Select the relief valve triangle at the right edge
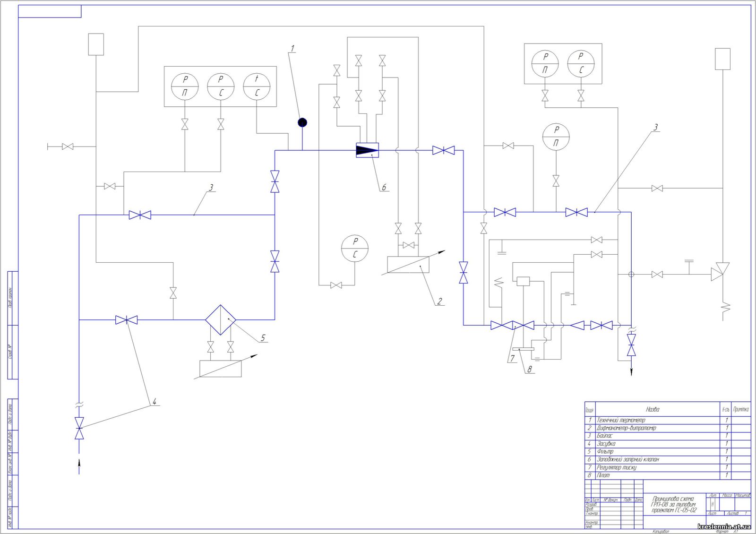Image resolution: width=756 pixels, height=534 pixels. click(719, 272)
